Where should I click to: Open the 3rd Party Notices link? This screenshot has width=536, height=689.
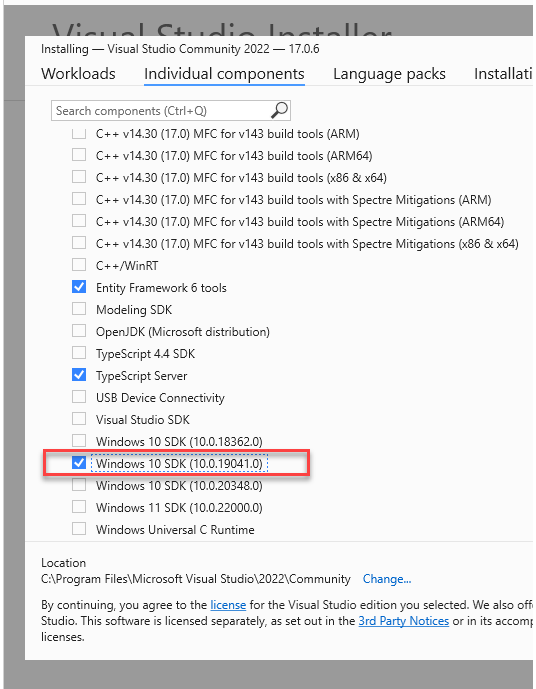(x=404, y=621)
